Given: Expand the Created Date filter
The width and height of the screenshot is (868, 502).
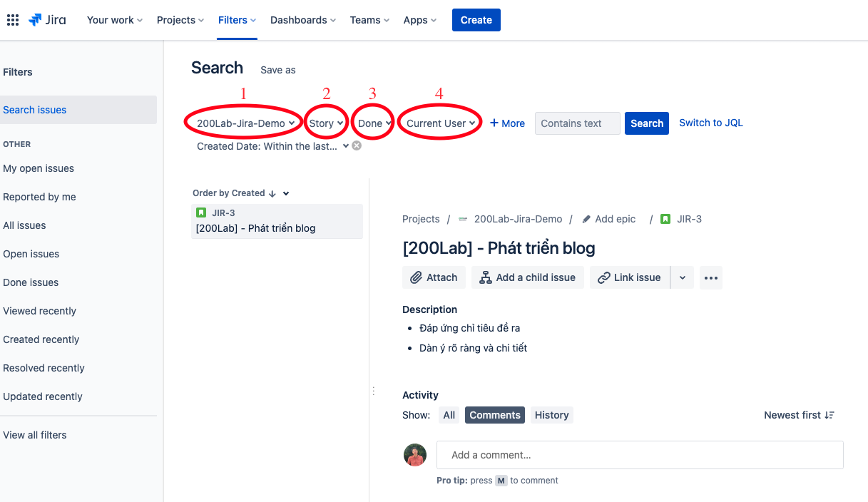Looking at the screenshot, I should 272,146.
